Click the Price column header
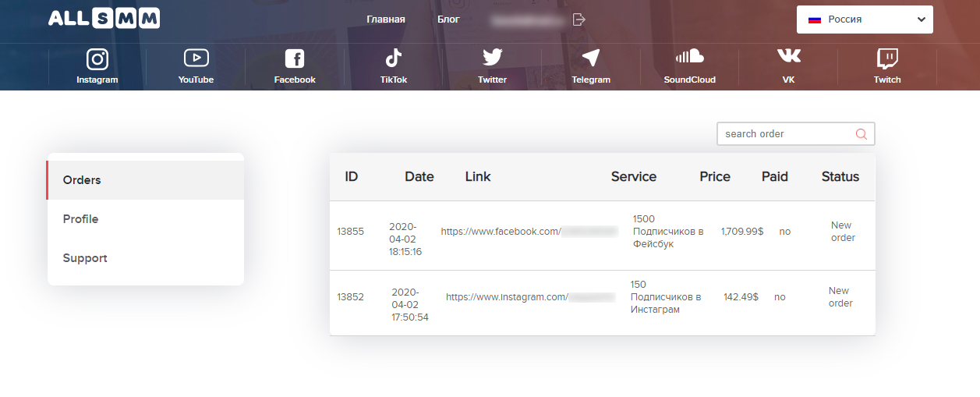 coord(715,177)
